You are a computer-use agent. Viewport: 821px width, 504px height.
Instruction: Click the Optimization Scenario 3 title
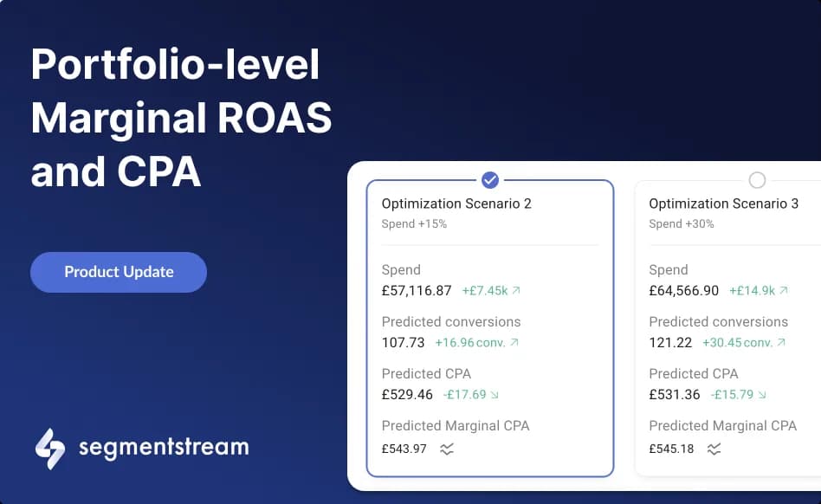coord(724,204)
